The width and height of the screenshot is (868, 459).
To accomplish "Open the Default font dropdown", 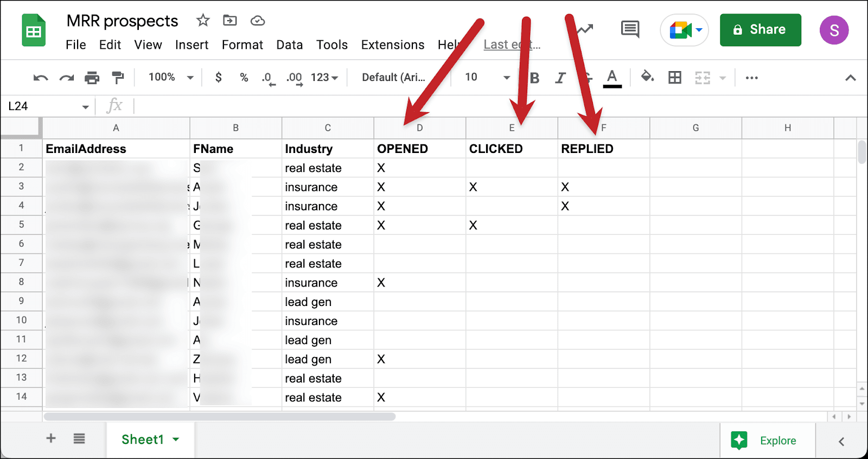I will [394, 78].
